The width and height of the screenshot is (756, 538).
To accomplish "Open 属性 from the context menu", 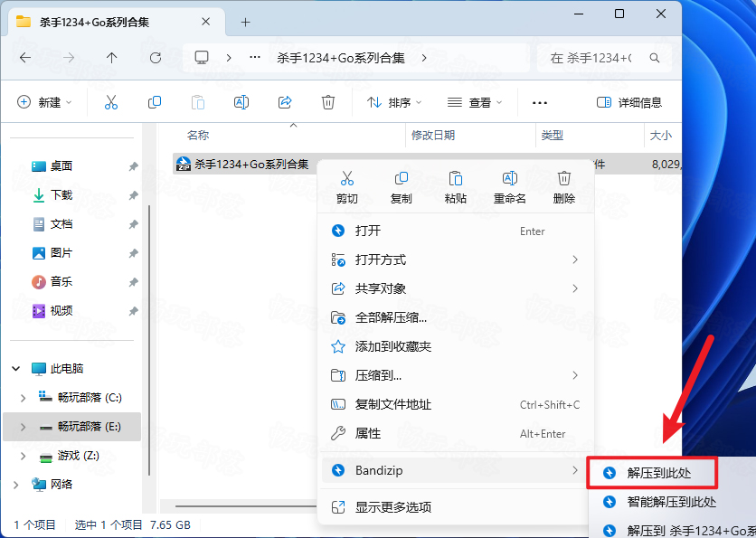I will (x=455, y=433).
